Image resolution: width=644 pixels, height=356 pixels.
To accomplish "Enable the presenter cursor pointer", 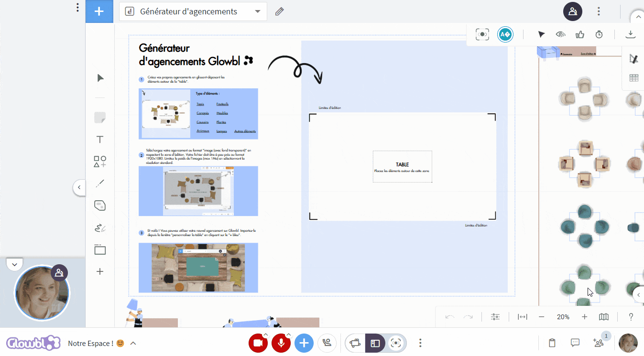I will (x=541, y=34).
